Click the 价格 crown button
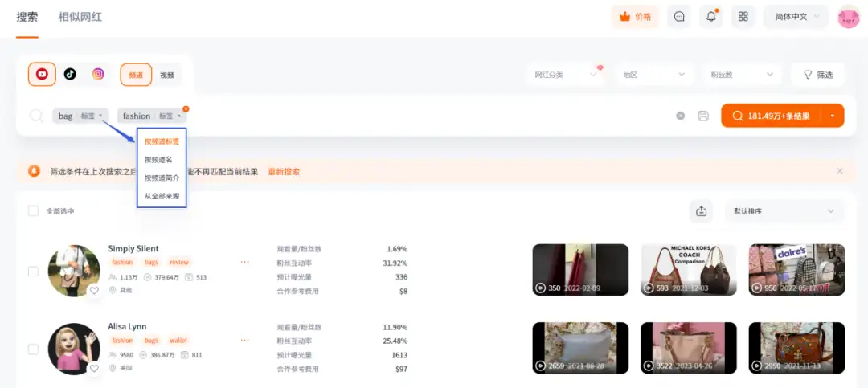Image resolution: width=868 pixels, height=388 pixels. (635, 17)
